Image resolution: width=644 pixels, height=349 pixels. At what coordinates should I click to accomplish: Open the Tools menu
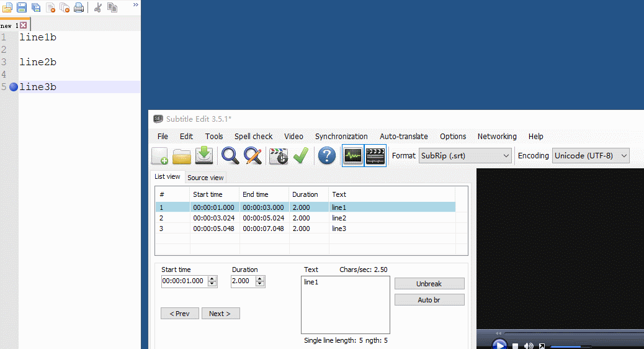pos(214,137)
